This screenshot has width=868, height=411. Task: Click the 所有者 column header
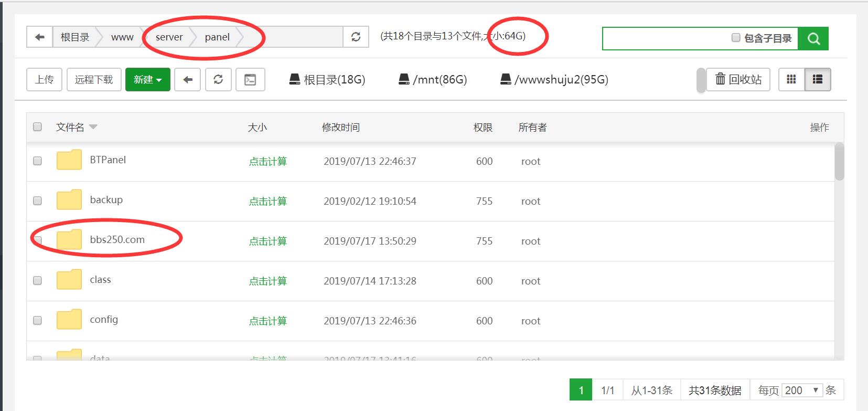[x=532, y=128]
